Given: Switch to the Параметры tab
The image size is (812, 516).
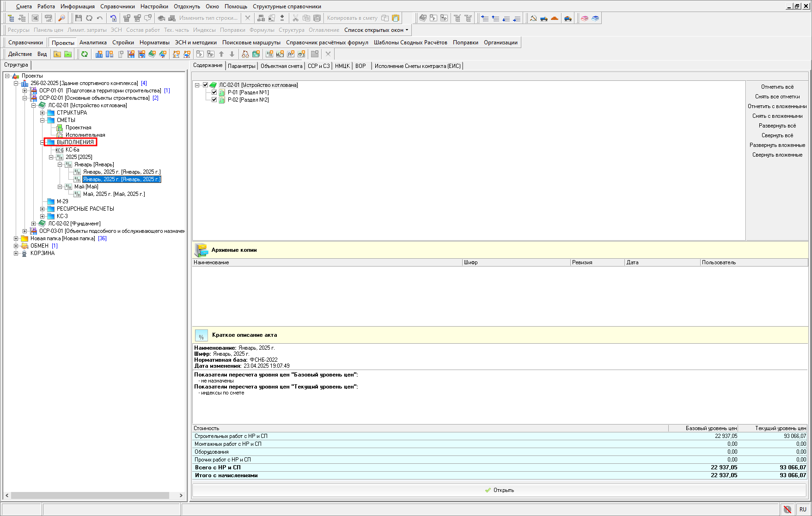Looking at the screenshot, I should pyautogui.click(x=241, y=66).
